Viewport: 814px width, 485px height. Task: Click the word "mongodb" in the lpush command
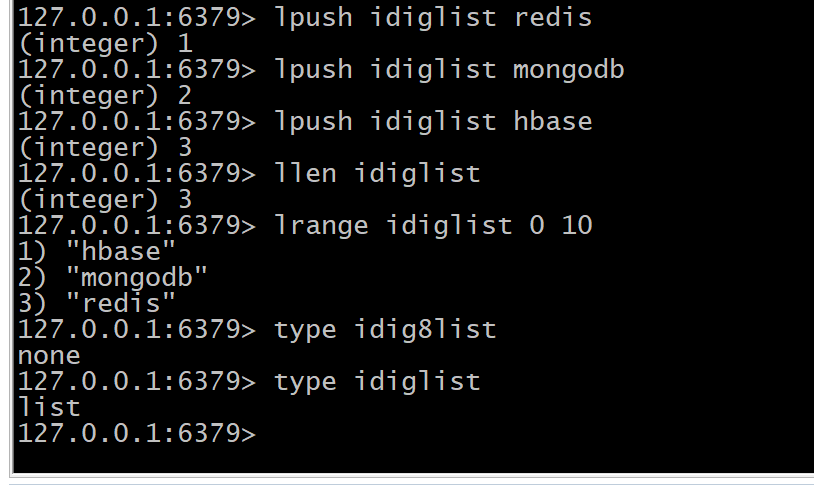point(568,69)
